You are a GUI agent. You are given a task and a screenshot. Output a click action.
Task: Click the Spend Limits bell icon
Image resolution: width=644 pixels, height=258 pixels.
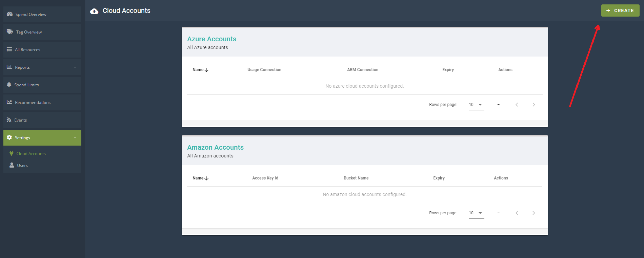pos(9,85)
